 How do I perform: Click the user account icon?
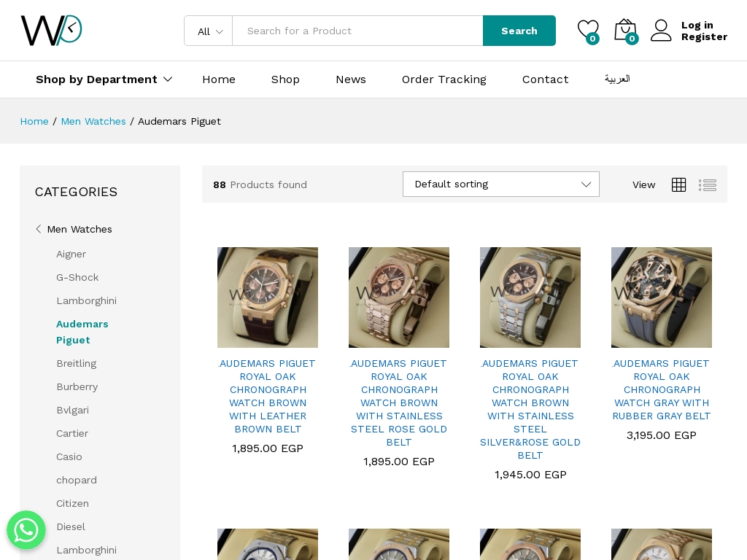pyautogui.click(x=661, y=30)
